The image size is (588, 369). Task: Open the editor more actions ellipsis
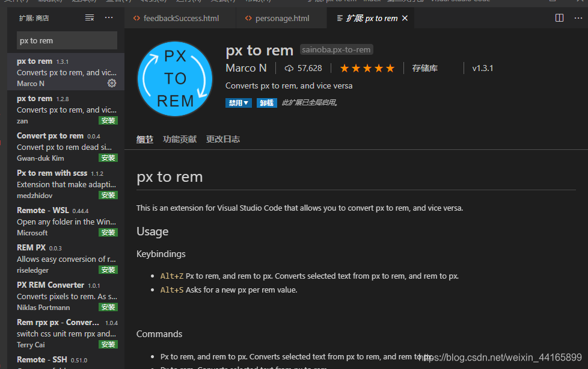578,18
